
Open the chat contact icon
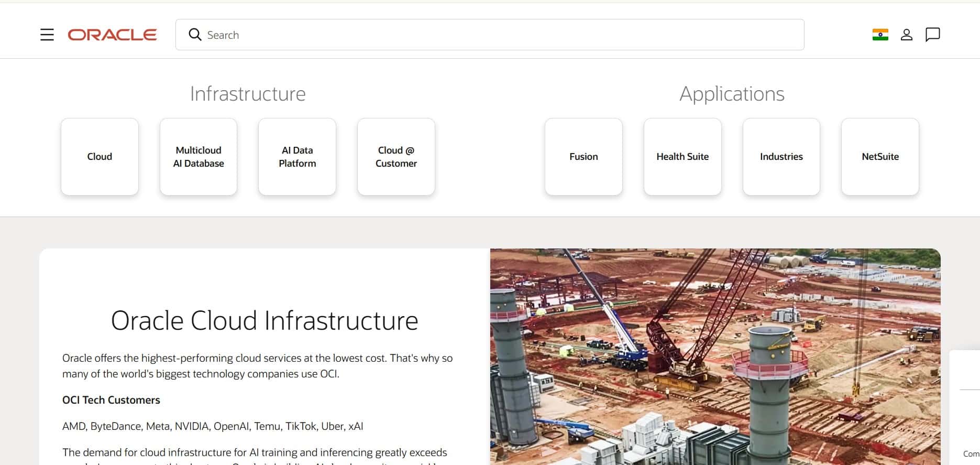933,35
